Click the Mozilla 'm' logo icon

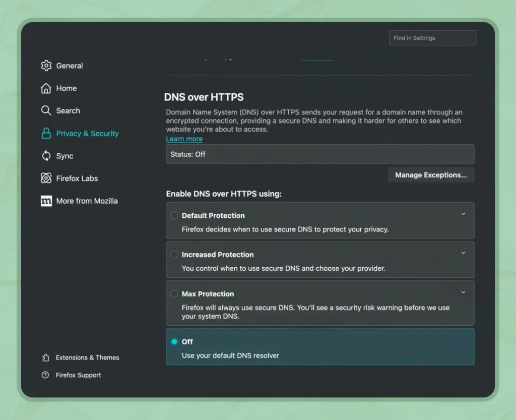tap(46, 201)
